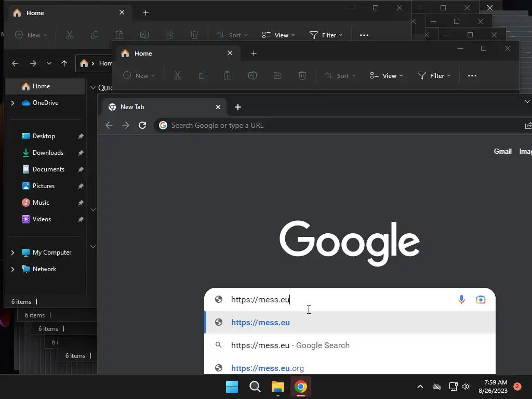This screenshot has width=532, height=399.
Task: Click Chrome icon on the taskbar
Action: [301, 387]
